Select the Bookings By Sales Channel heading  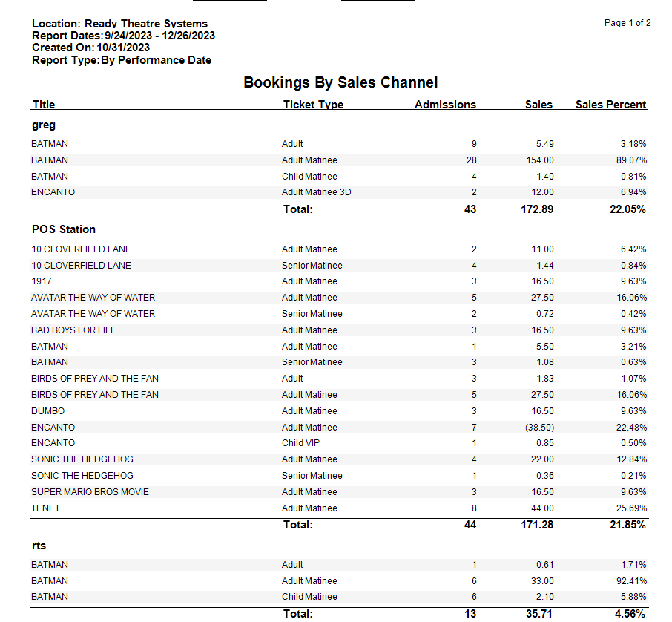pos(340,82)
